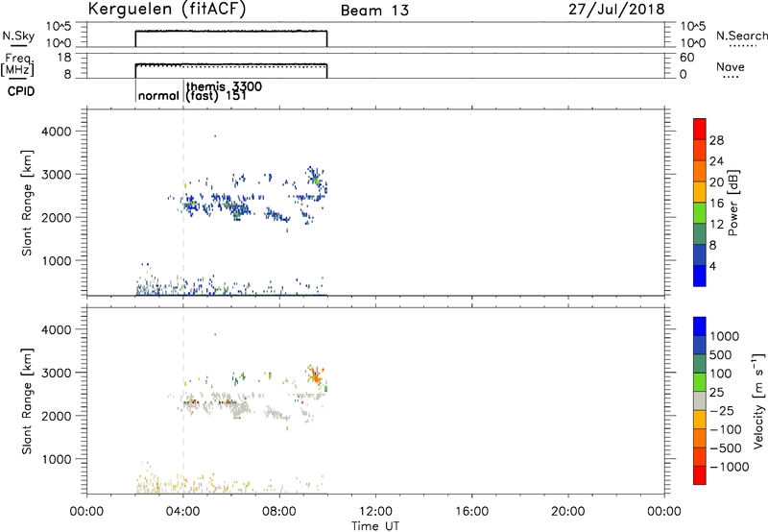Select the '3000' tick of the velocity panel
The width and height of the screenshot is (768, 532).
pos(56,373)
